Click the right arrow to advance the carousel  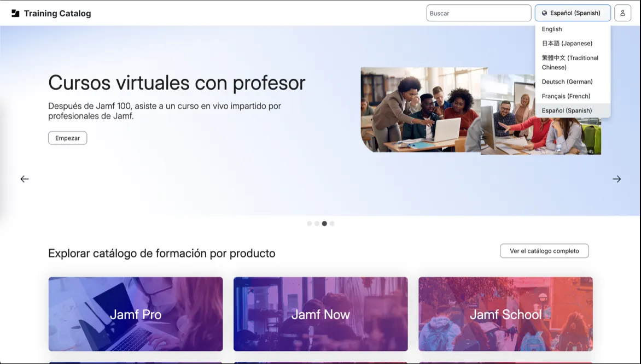(x=617, y=179)
